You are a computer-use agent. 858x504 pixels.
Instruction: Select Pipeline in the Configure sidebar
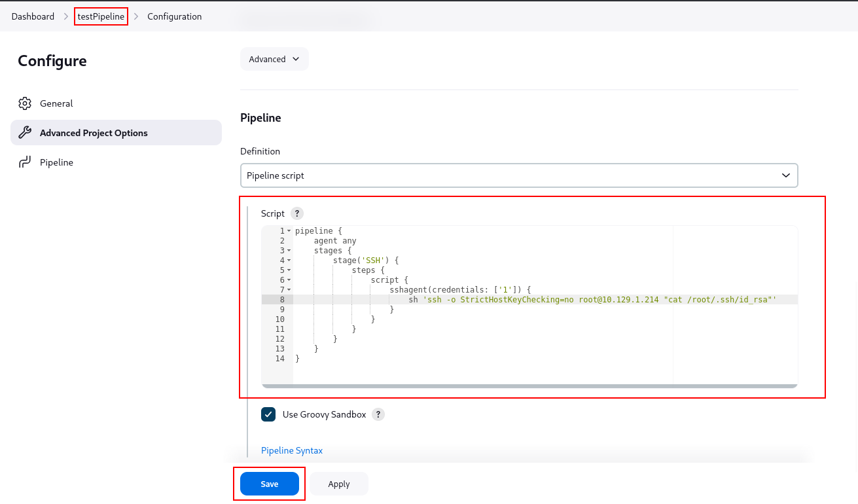[x=116, y=162]
